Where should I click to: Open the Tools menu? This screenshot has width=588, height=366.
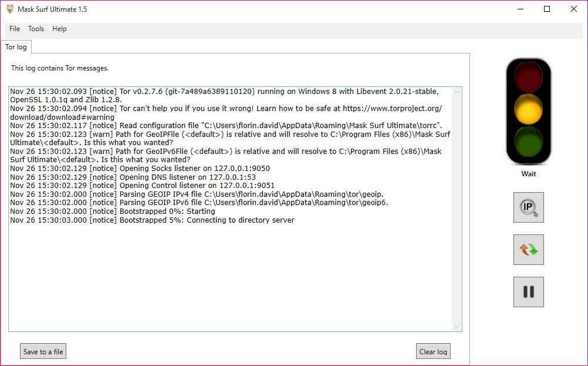[36, 29]
